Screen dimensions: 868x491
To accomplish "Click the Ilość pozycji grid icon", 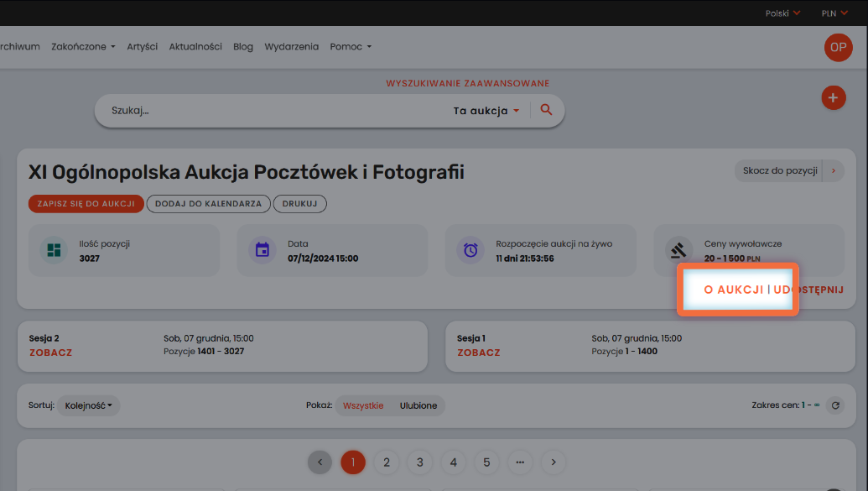I will pos(54,250).
